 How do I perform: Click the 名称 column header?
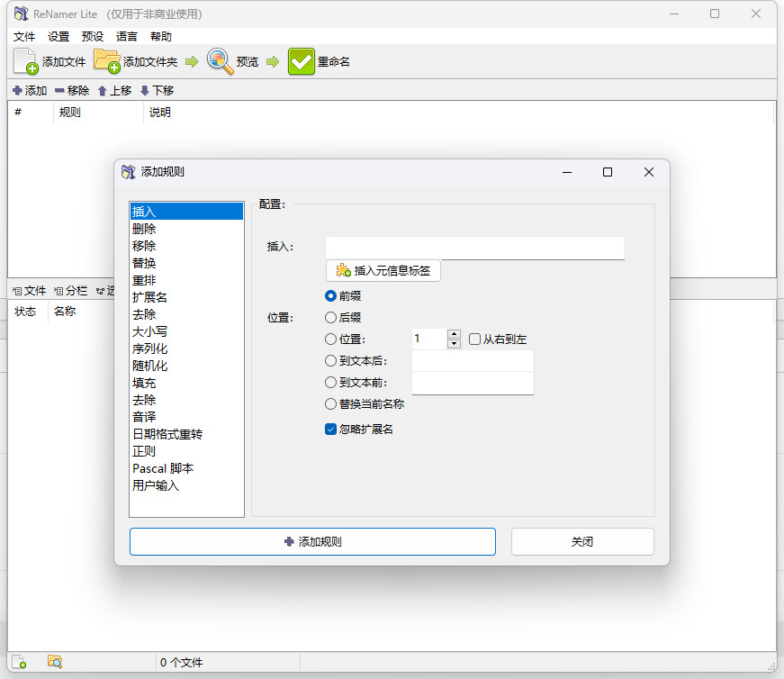pyautogui.click(x=65, y=312)
